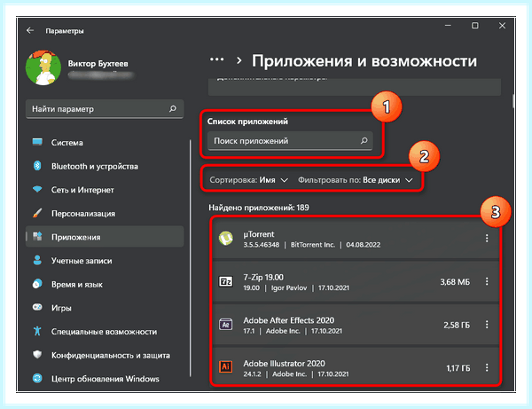Click the Система monitor icon
This screenshot has width=532, height=409.
[x=37, y=142]
